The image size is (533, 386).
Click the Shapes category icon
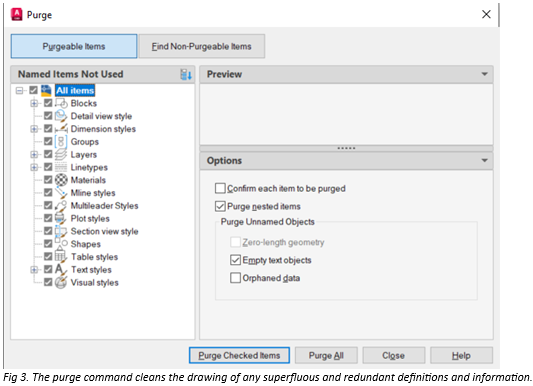coord(61,243)
